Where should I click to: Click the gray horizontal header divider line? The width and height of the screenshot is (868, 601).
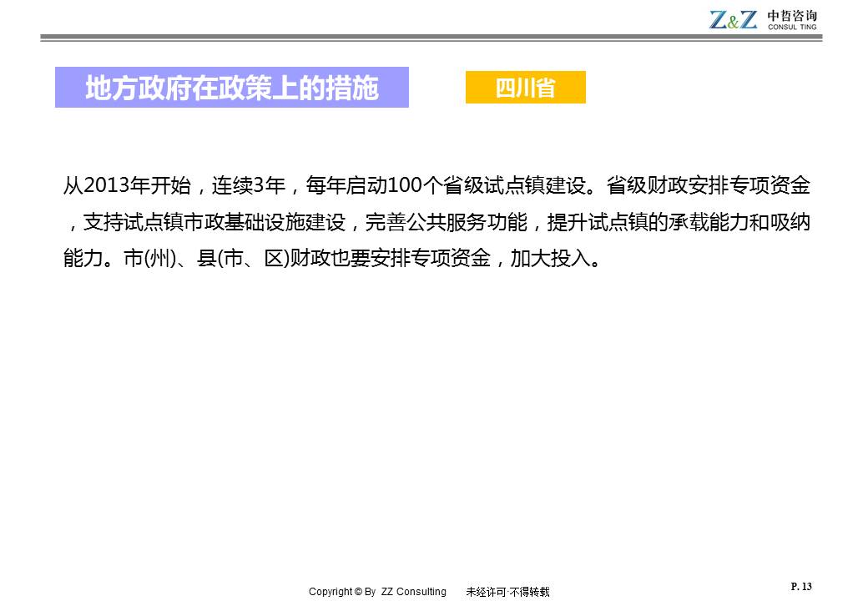pos(431,38)
